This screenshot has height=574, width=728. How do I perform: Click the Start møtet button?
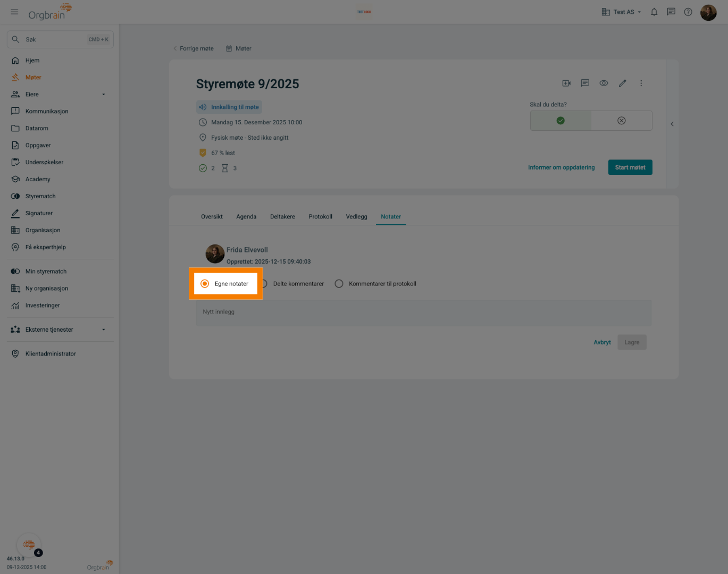click(630, 167)
